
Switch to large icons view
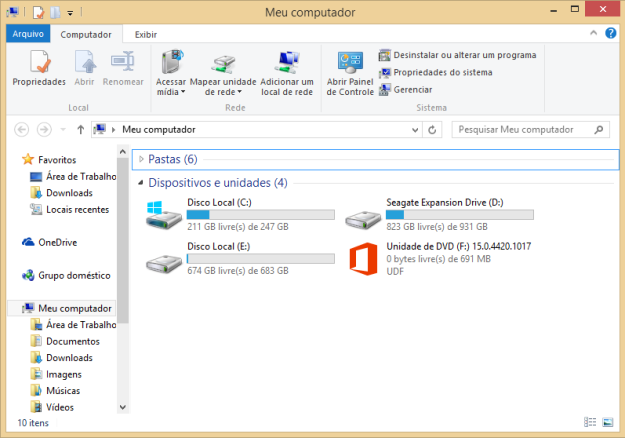(608, 422)
